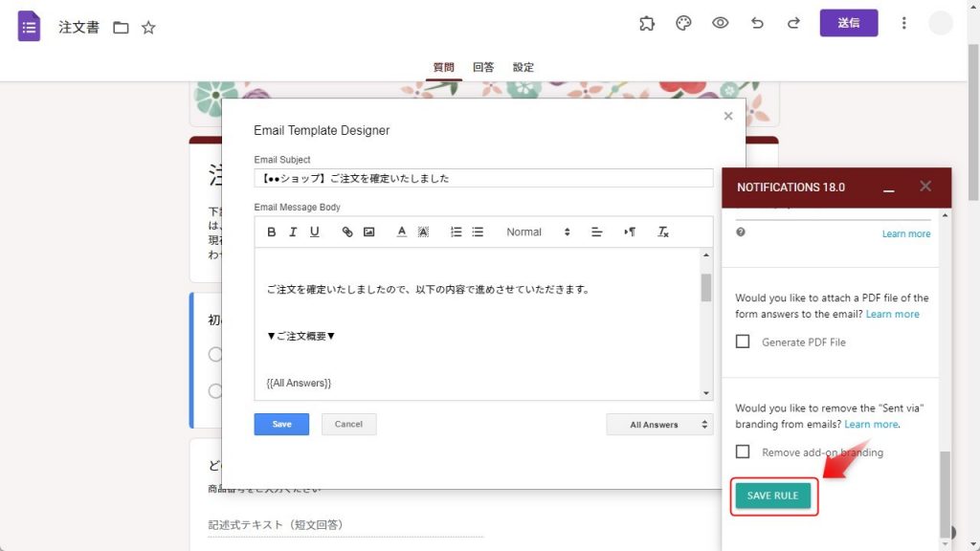Switch to the 回答 tab
980x551 pixels.
483,68
